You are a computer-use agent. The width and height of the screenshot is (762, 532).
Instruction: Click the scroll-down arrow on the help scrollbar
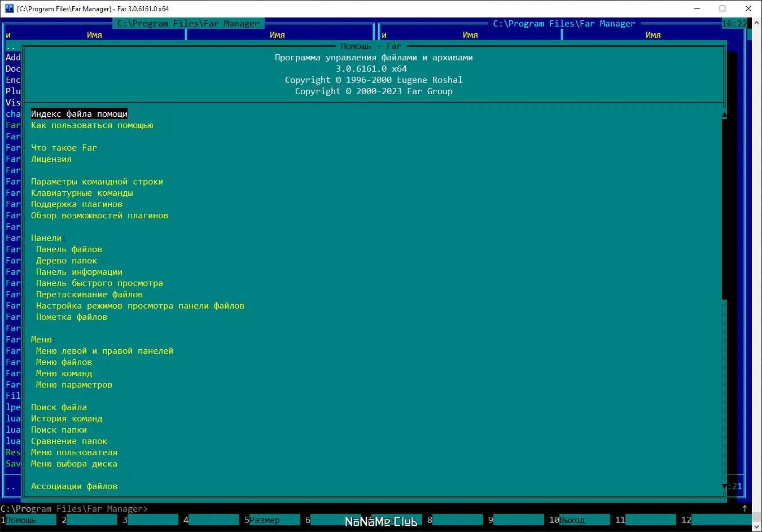point(723,486)
